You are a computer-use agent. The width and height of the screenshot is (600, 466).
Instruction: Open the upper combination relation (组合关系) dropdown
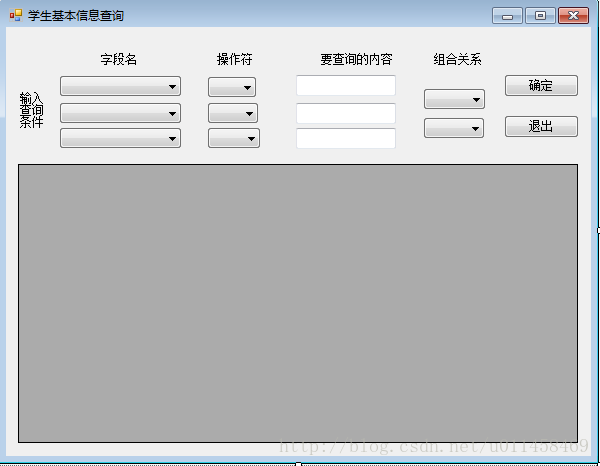click(454, 99)
